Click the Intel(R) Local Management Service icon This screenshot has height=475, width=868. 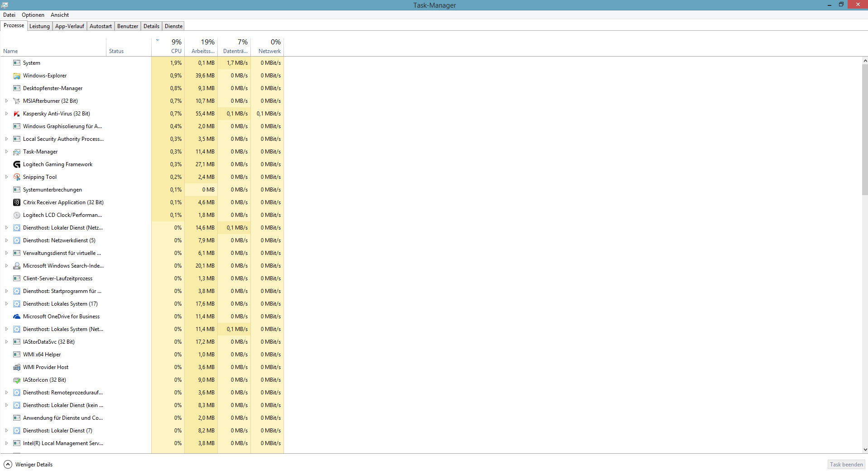click(17, 443)
